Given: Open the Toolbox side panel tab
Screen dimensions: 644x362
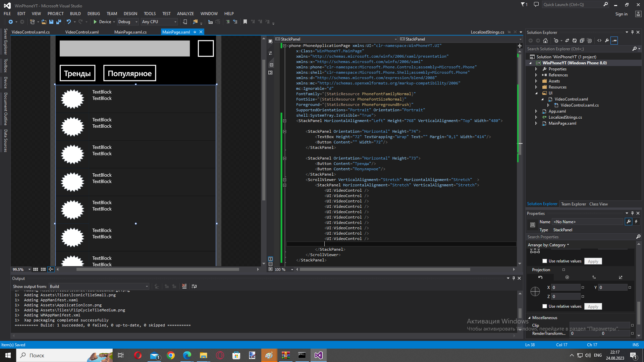Looking at the screenshot, I should [x=5, y=66].
